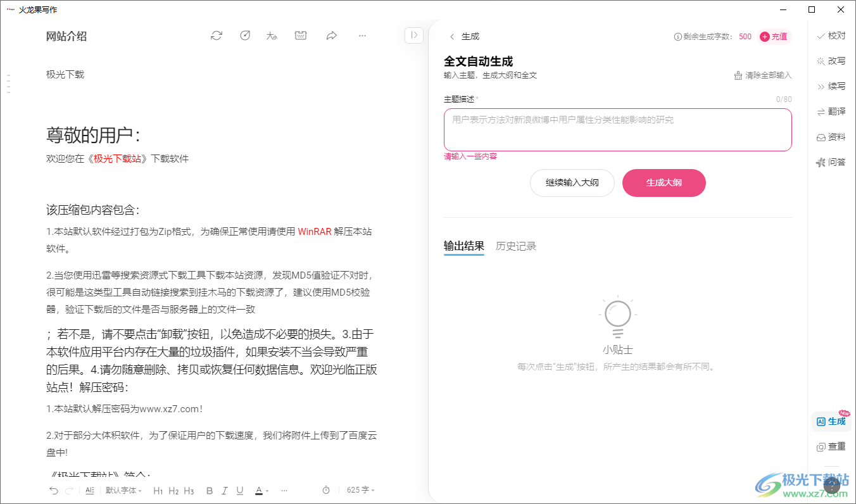Click the timer stopwatch icon

point(326,490)
